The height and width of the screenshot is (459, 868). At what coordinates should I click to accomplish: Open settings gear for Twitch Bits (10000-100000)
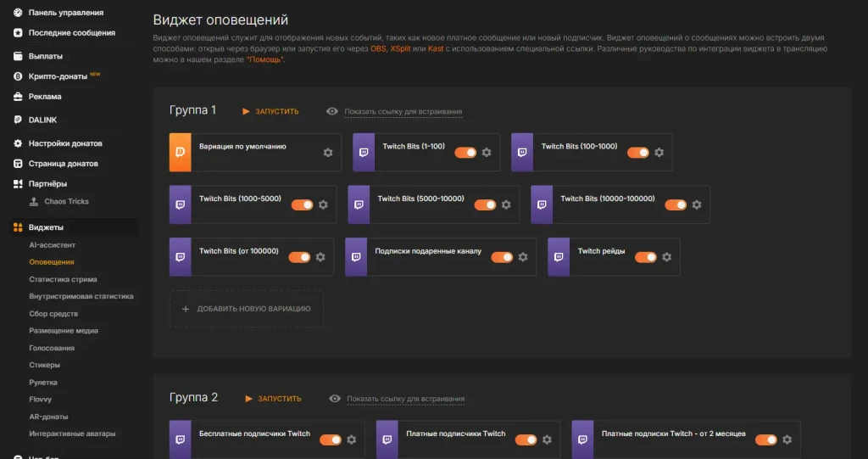click(x=697, y=204)
